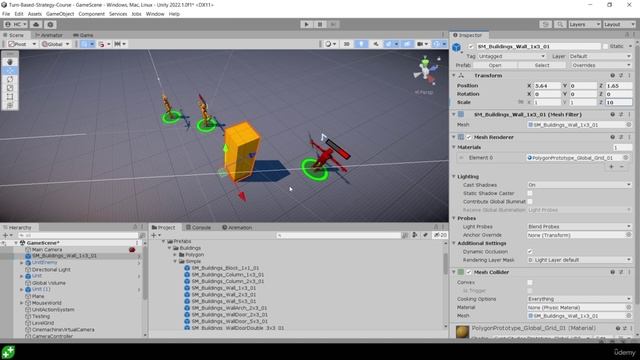Click Mesh field object picker in Mesh Filter
The image size is (640, 360).
(629, 125)
